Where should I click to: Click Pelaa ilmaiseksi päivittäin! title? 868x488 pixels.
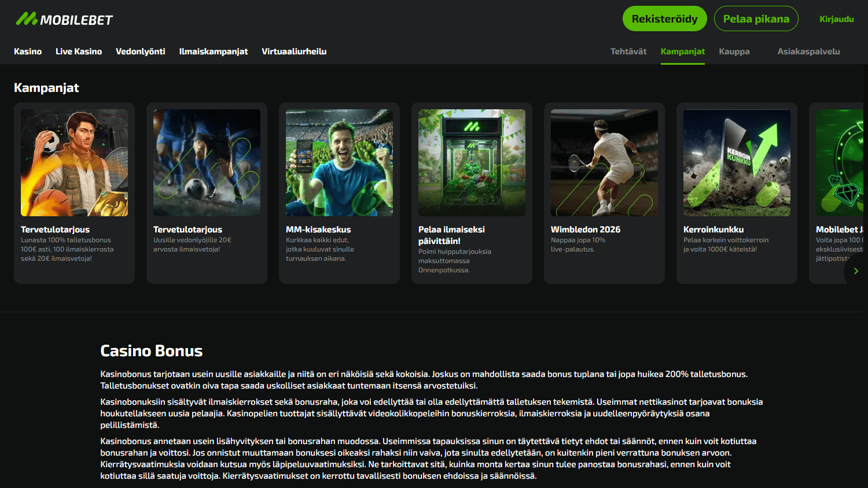coord(451,235)
